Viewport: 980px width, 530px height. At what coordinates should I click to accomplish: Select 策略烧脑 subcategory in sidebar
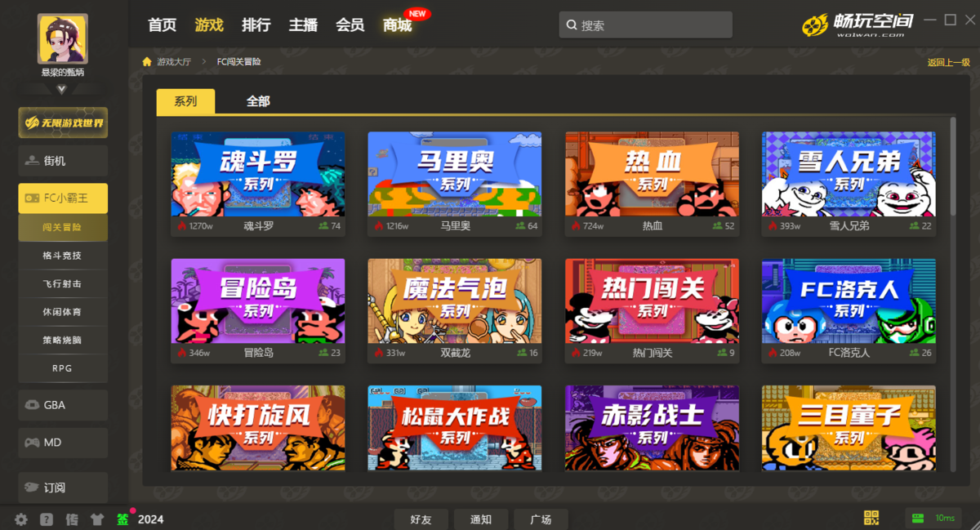[63, 341]
